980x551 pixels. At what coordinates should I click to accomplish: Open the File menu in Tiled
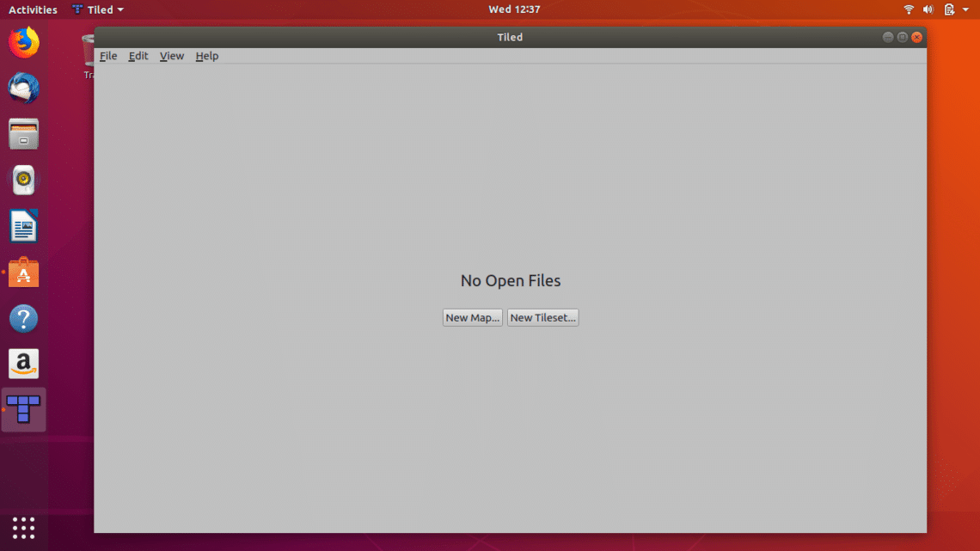[108, 56]
